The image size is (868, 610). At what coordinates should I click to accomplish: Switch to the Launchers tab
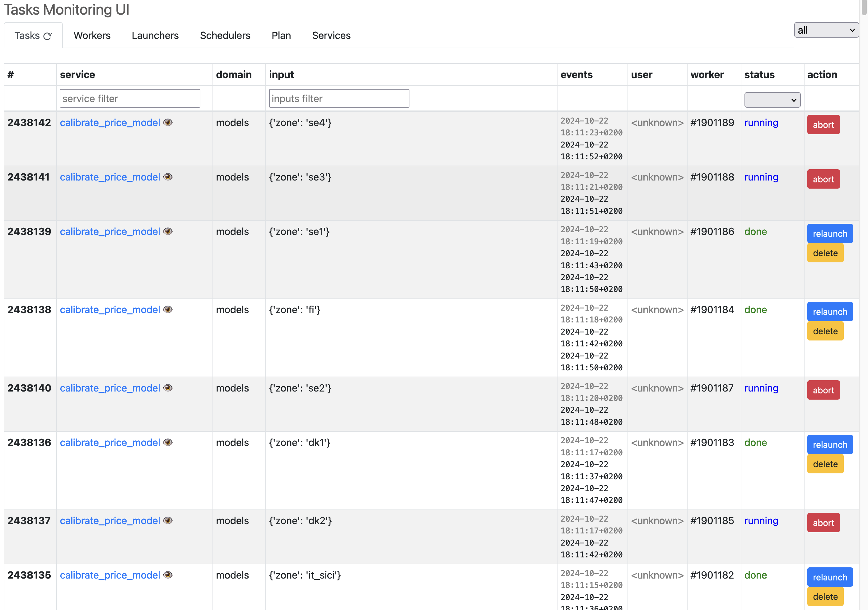(x=155, y=35)
